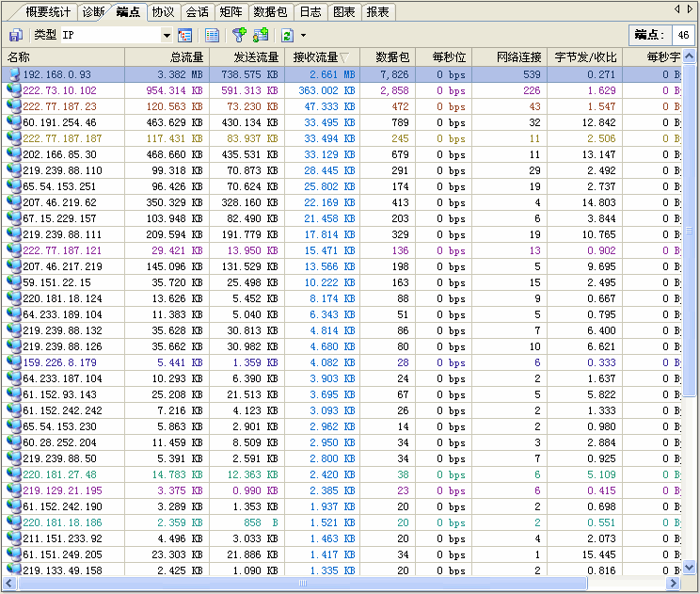The width and height of the screenshot is (700, 594).
Task: Click the save/export icon in the toolbar
Action: [x=16, y=35]
